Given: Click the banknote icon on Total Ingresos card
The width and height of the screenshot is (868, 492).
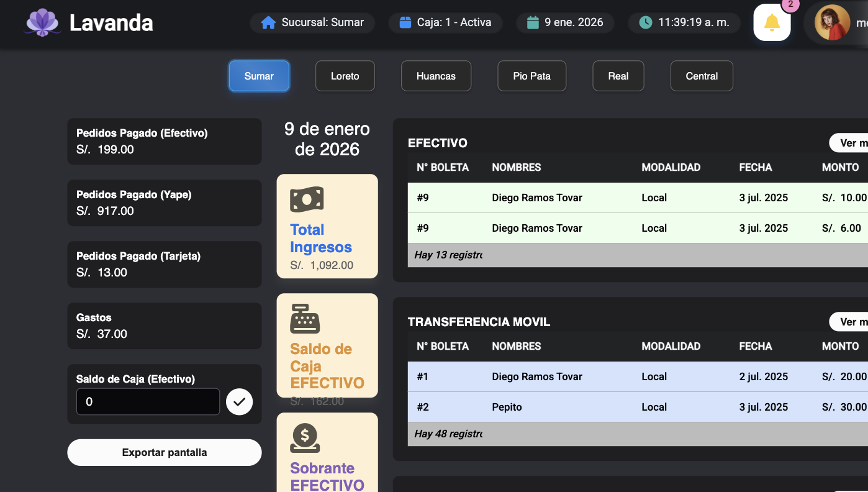Looking at the screenshot, I should coord(307,199).
